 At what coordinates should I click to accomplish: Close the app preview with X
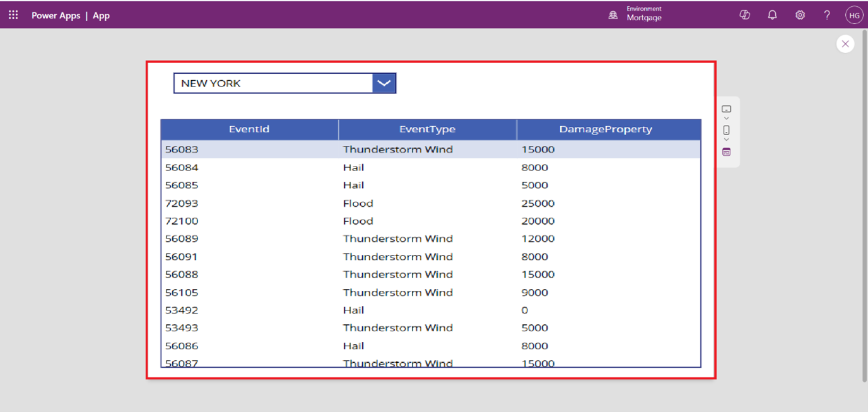click(x=845, y=44)
